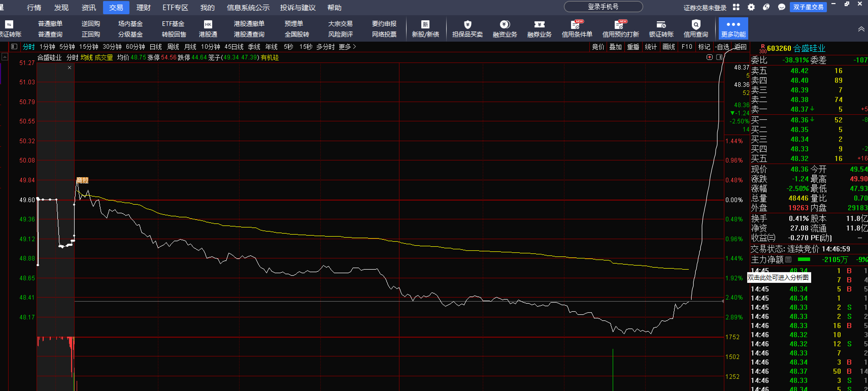Open the 行情 menu
The image size is (868, 391).
coord(34,7)
